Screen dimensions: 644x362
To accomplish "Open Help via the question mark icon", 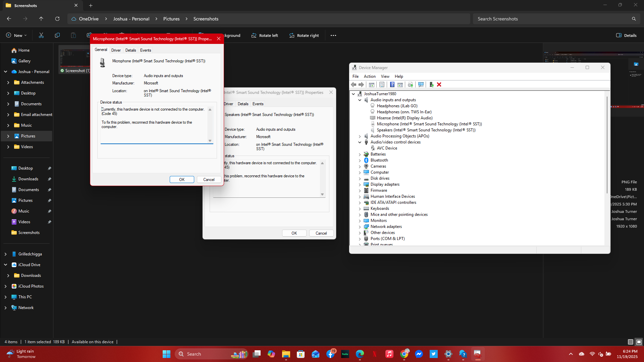I will click(392, 84).
